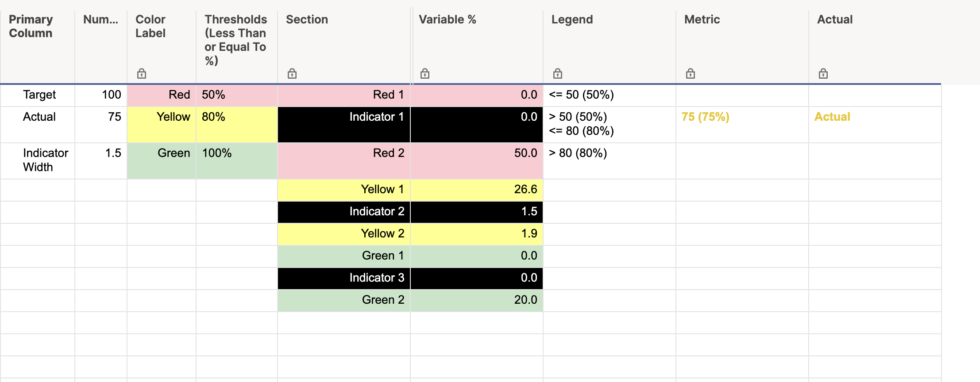Viewport: 980px width, 382px height.
Task: Click the Green color label cell
Action: click(x=162, y=161)
